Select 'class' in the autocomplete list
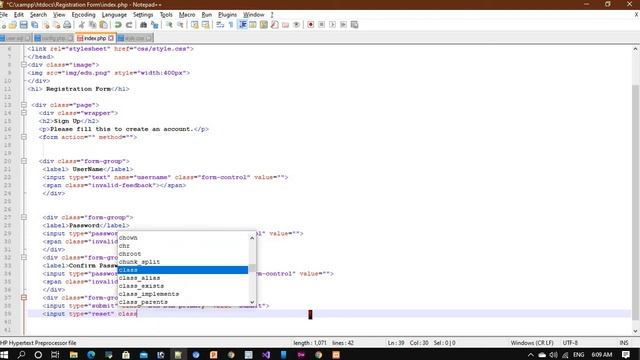This screenshot has width=640, height=360. click(x=182, y=270)
